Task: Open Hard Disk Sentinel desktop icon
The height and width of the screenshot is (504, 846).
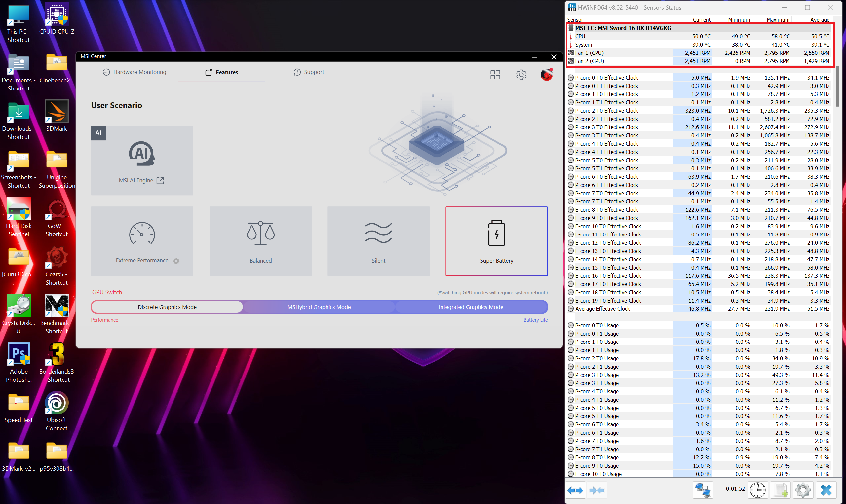Action: [x=19, y=217]
